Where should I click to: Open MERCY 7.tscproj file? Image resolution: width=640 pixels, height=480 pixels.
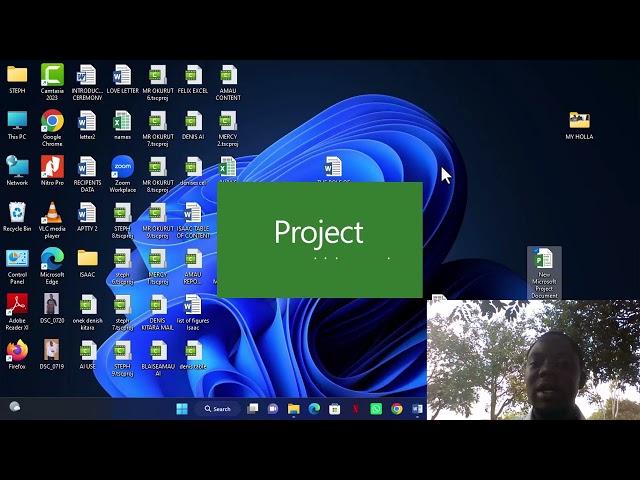click(x=158, y=266)
